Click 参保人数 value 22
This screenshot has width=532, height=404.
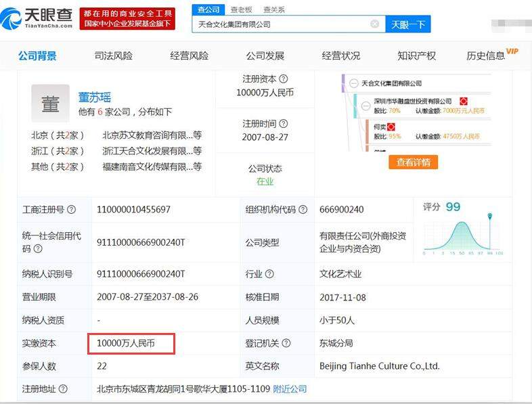[x=102, y=366]
